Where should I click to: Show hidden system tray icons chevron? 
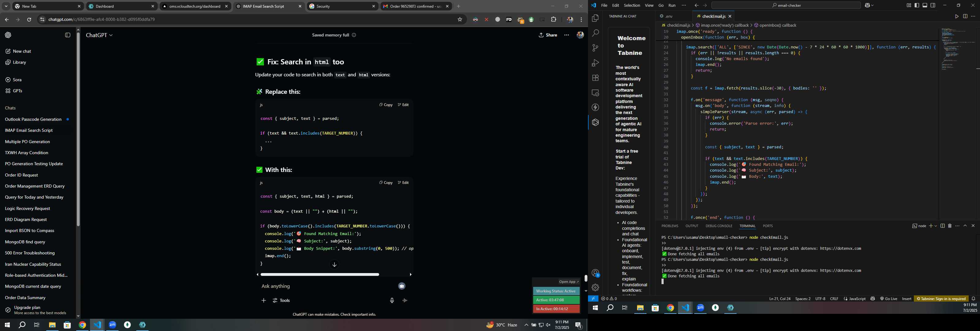(526, 325)
